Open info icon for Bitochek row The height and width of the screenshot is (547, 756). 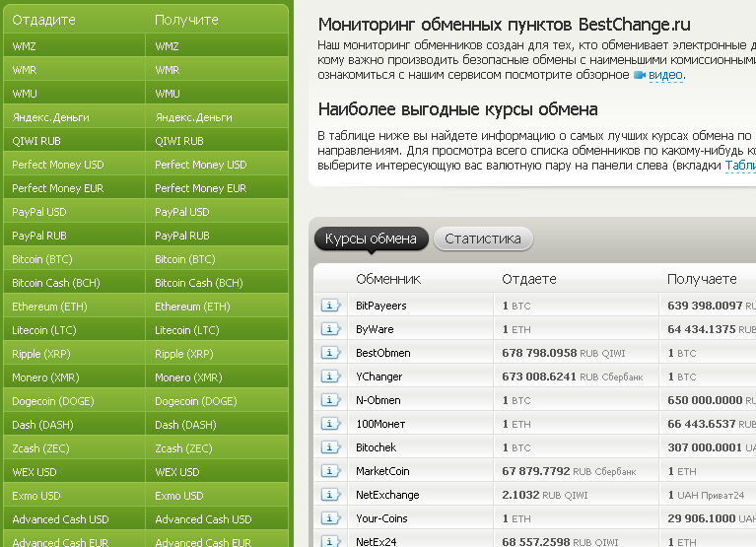331,447
